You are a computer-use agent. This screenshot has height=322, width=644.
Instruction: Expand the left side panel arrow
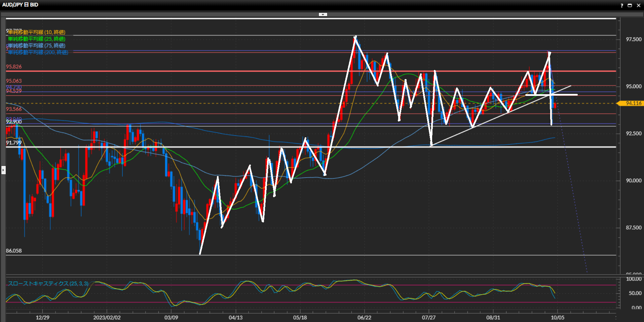tap(3, 170)
